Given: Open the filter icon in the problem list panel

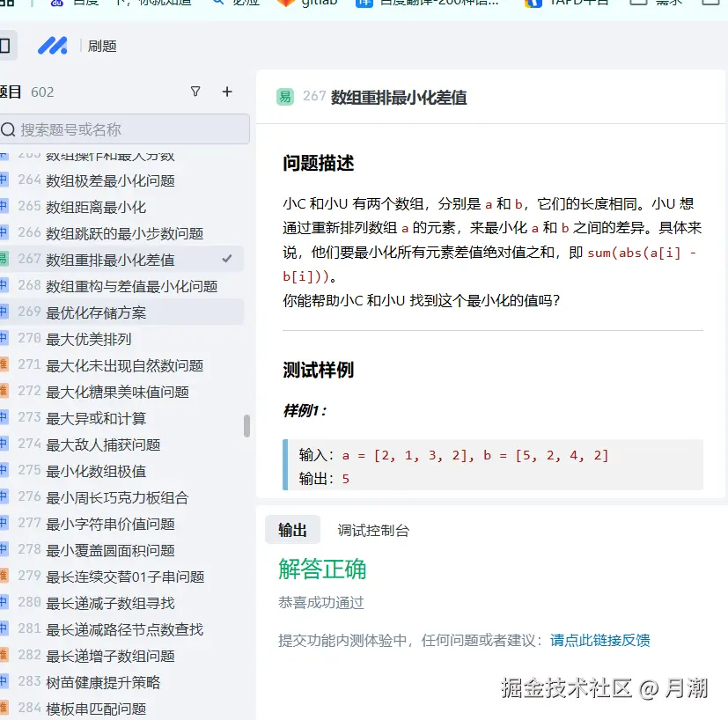Looking at the screenshot, I should [195, 92].
